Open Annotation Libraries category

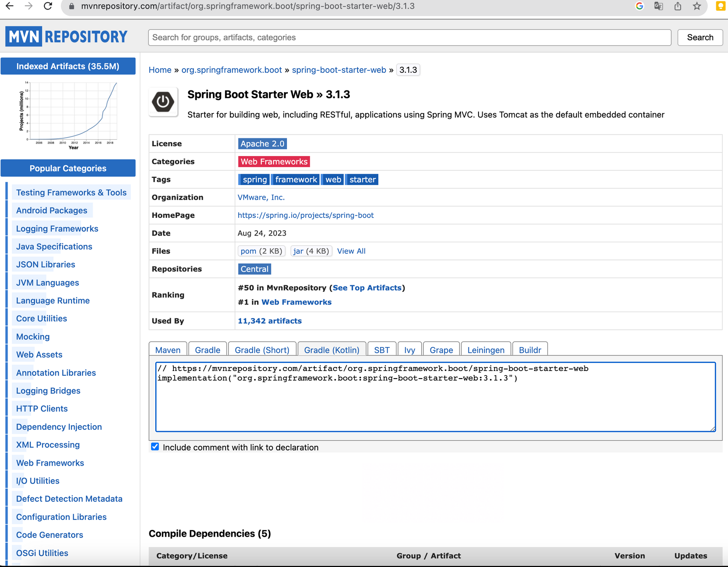[56, 373]
